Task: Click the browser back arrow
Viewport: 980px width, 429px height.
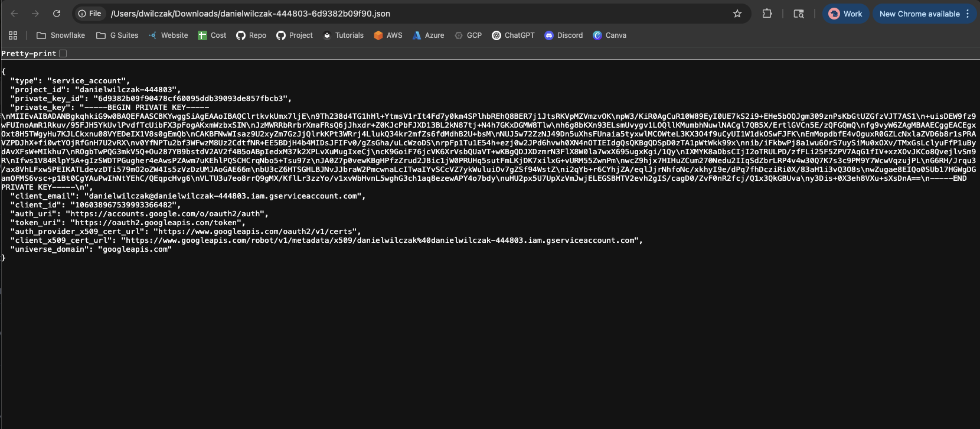Action: coord(14,14)
